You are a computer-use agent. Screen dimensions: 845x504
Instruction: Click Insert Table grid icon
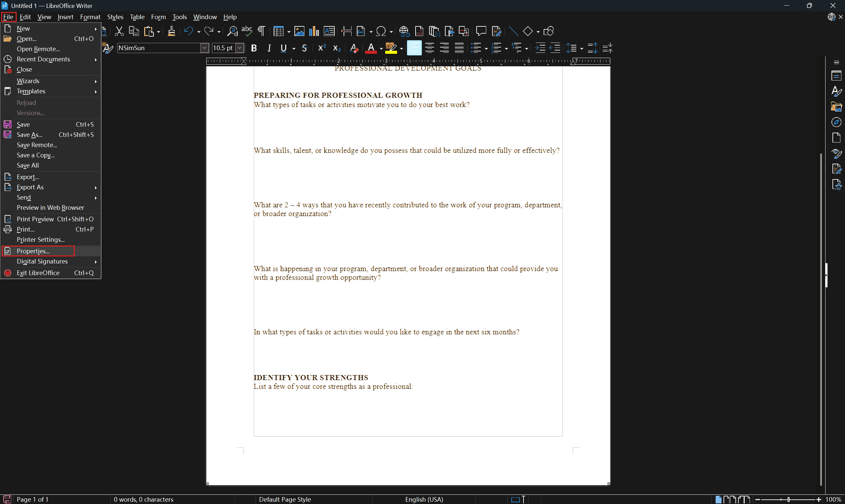point(279,31)
